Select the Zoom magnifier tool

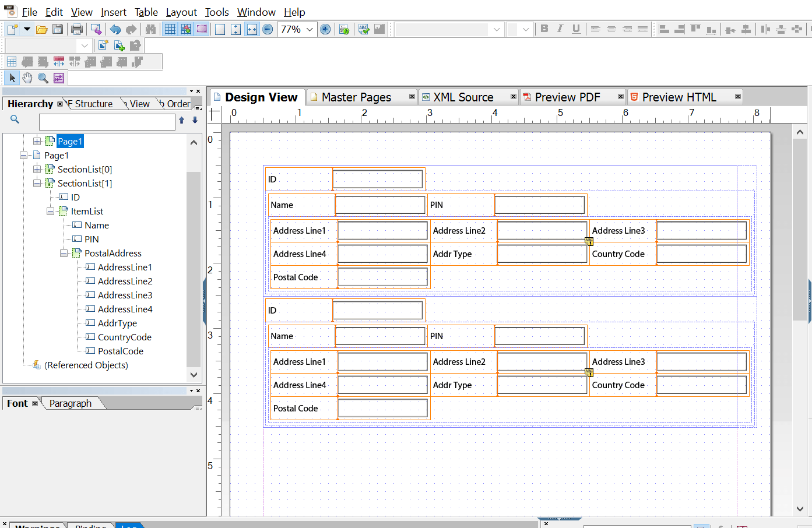pyautogui.click(x=43, y=78)
